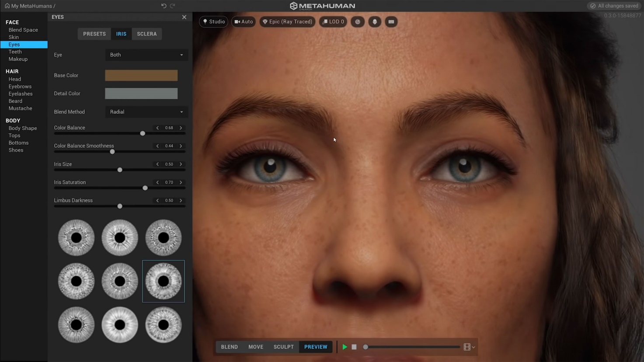
Task: Increase Iris Saturation with right arrow
Action: [181, 182]
